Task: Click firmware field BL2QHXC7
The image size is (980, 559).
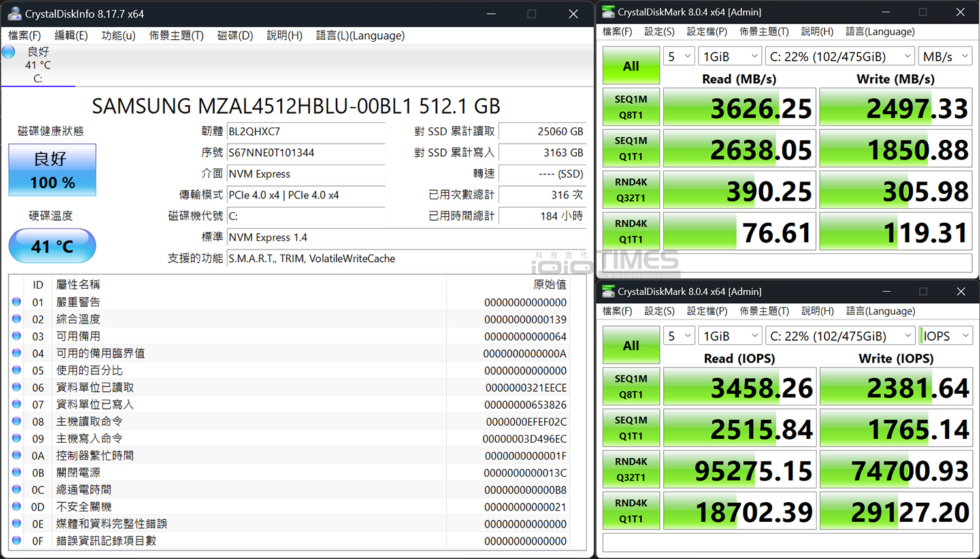Action: click(306, 131)
